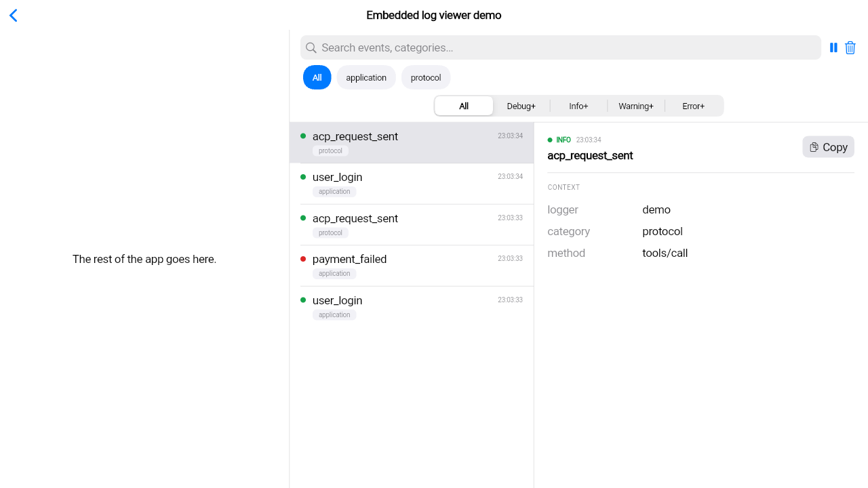Click the logger value demo
The height and width of the screenshot is (488, 868).
[656, 209]
